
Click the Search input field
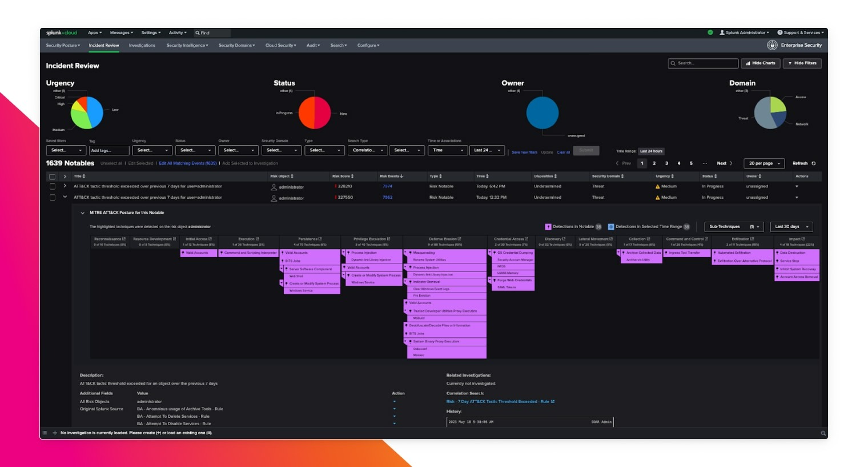(703, 63)
